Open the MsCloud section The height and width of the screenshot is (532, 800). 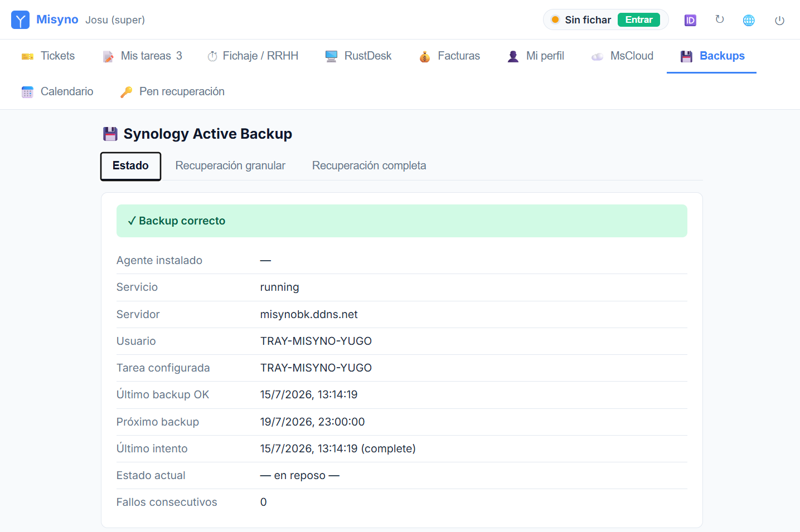(622, 56)
